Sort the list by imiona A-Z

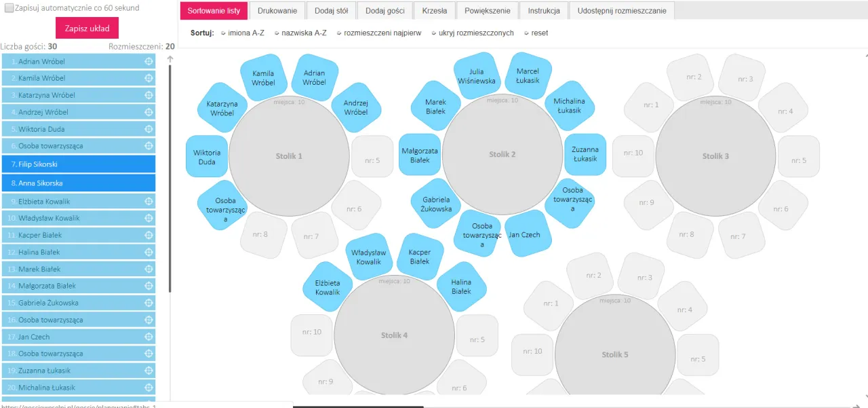click(242, 33)
